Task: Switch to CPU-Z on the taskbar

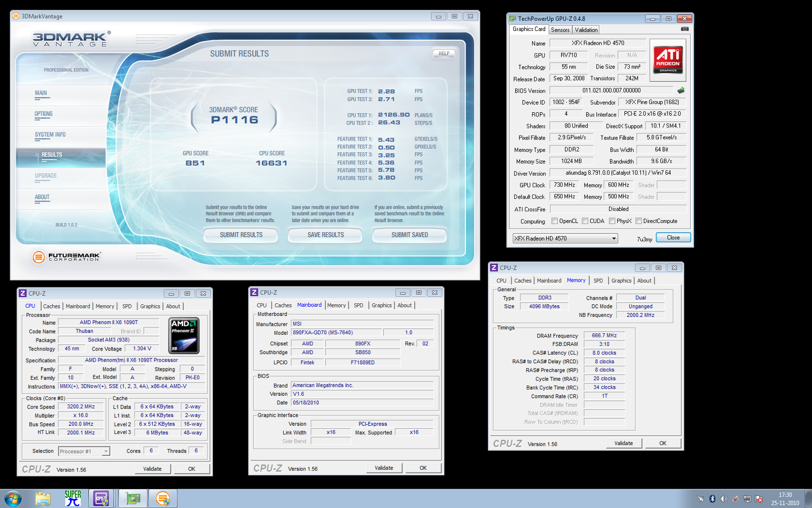Action: pyautogui.click(x=101, y=499)
